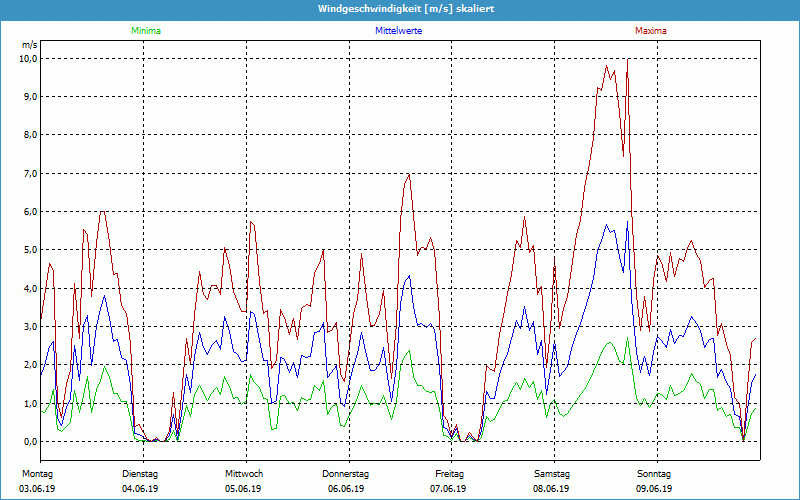Click the '06.06.19' date label
This screenshot has height=500, width=800.
click(x=346, y=489)
